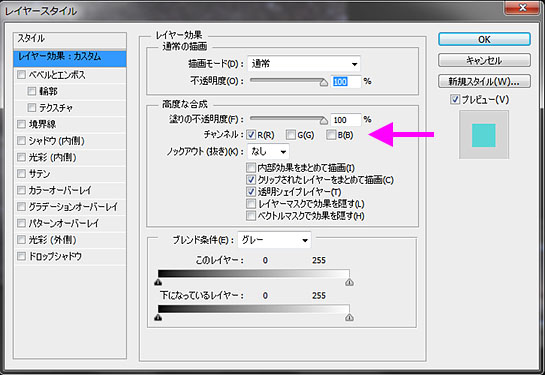Check the G(G) channel checkbox
This screenshot has height=375, width=545.
click(x=291, y=134)
